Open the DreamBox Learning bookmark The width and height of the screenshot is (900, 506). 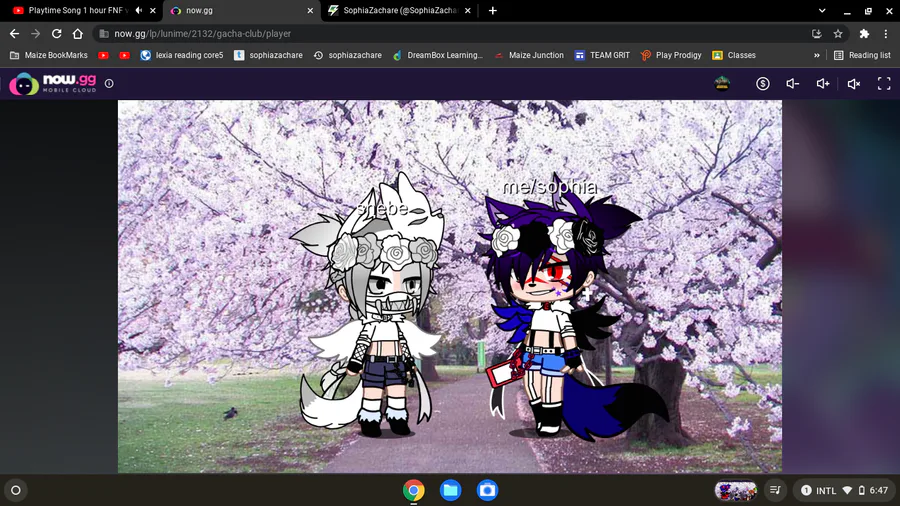(437, 55)
